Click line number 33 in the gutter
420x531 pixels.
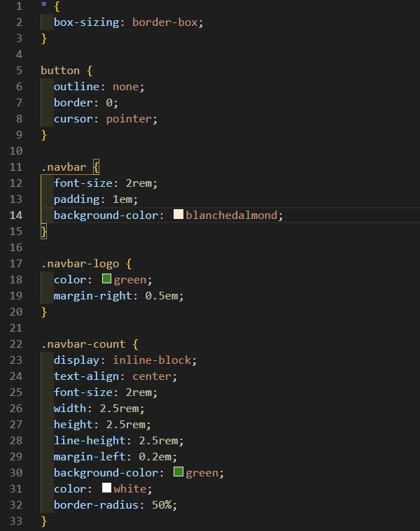click(16, 521)
